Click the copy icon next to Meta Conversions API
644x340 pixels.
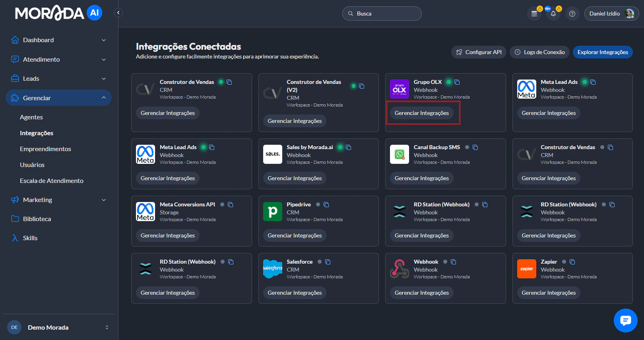pos(231,204)
